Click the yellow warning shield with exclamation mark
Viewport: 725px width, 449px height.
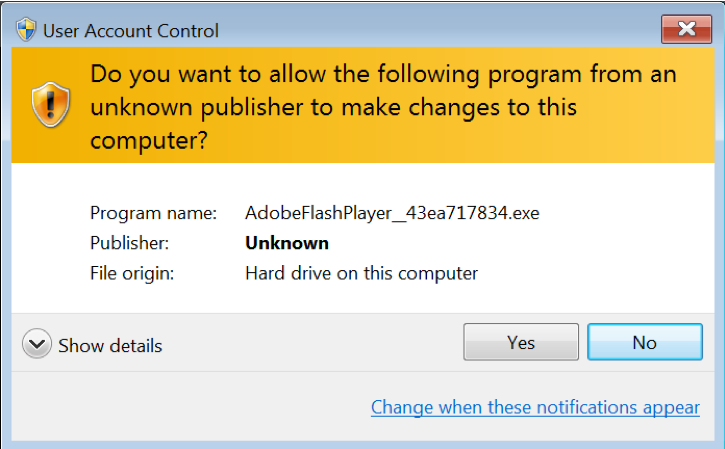(x=50, y=105)
